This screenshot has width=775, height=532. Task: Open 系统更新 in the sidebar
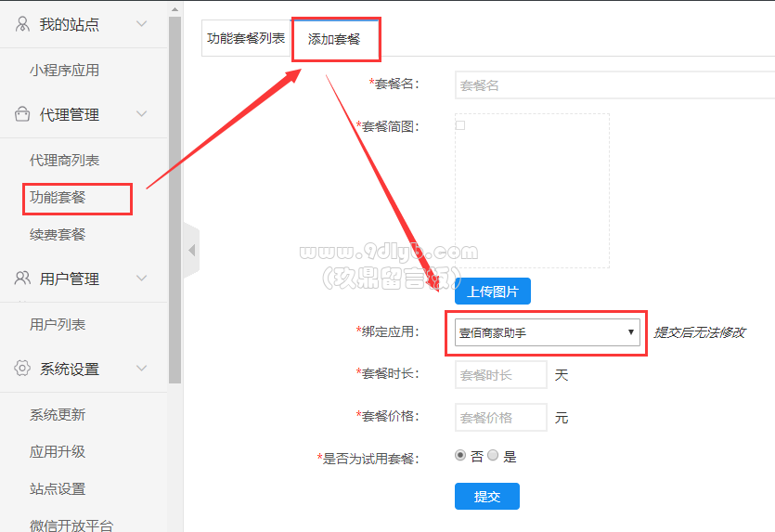(58, 414)
